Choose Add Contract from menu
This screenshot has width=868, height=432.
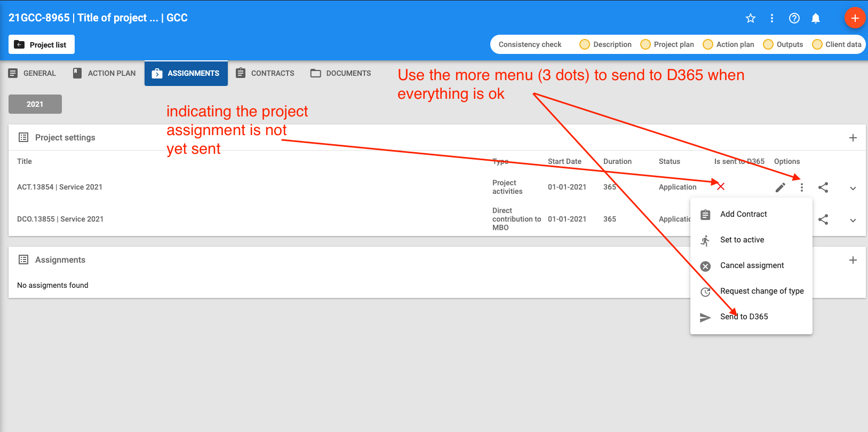[x=751, y=214]
